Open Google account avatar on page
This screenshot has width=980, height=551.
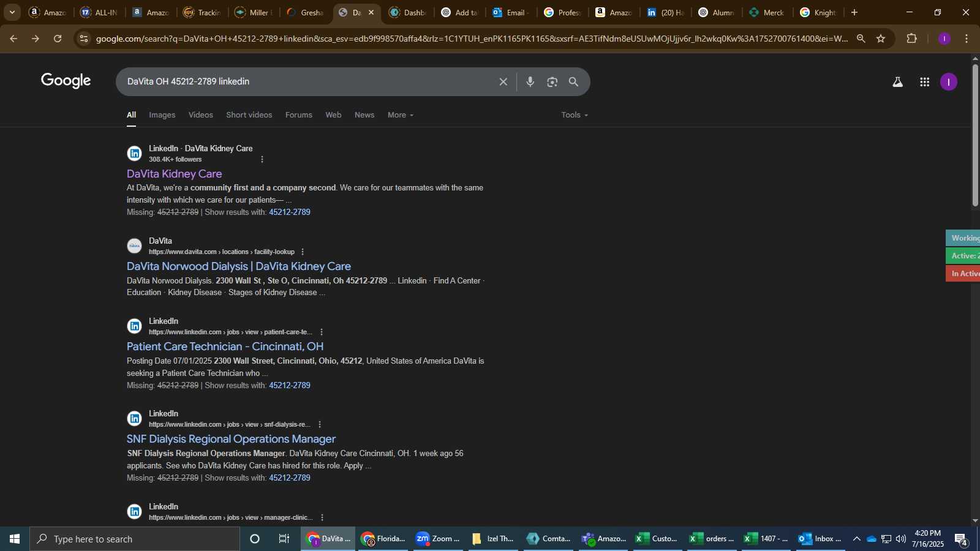point(949,82)
